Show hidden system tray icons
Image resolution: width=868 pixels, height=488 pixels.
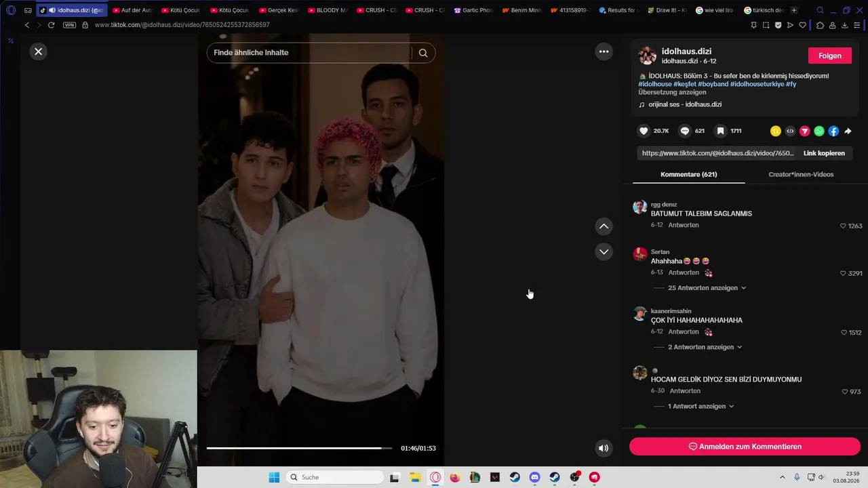(783, 477)
